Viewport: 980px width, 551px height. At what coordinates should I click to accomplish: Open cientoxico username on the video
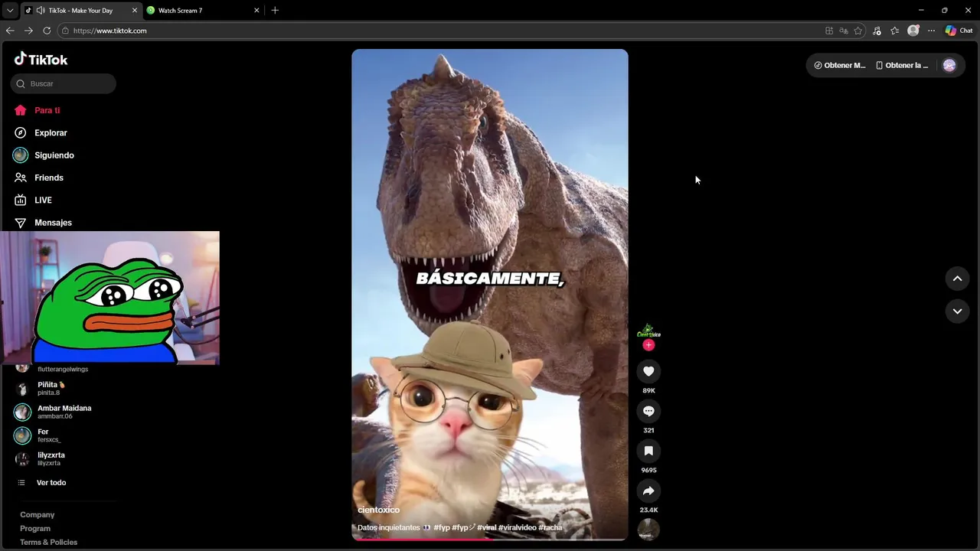378,510
